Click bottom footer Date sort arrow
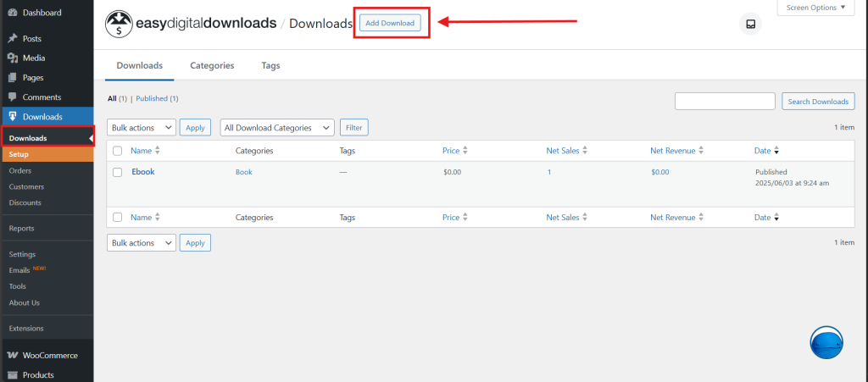The image size is (868, 382). tap(776, 219)
